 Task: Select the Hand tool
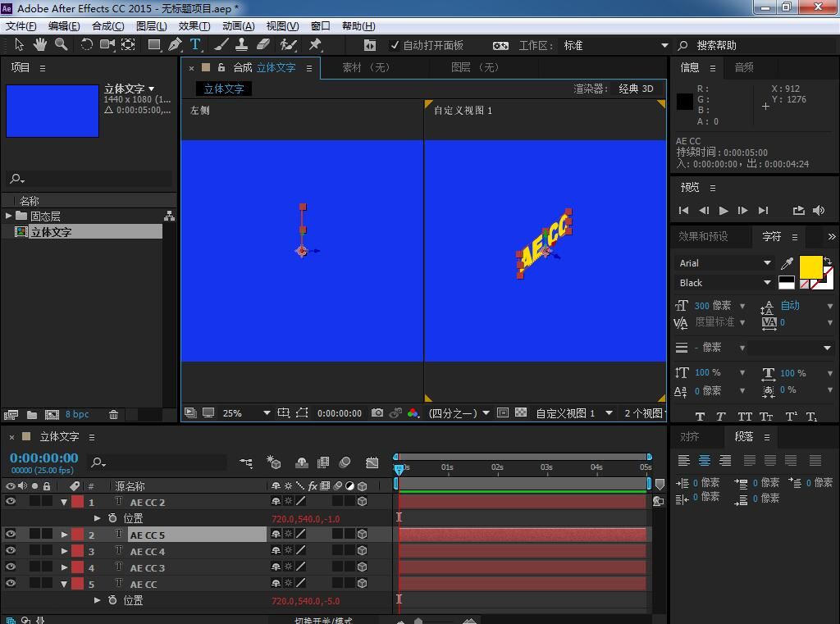coord(40,44)
